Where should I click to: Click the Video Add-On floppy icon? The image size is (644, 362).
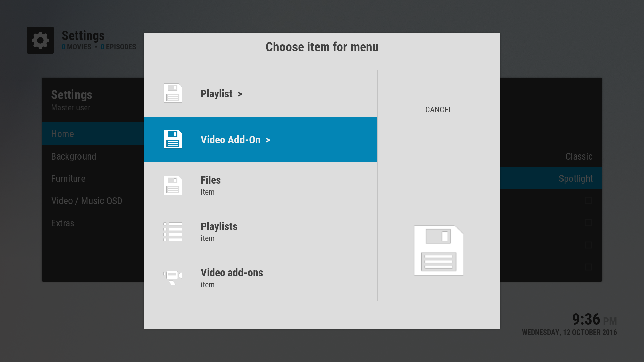pos(173,139)
